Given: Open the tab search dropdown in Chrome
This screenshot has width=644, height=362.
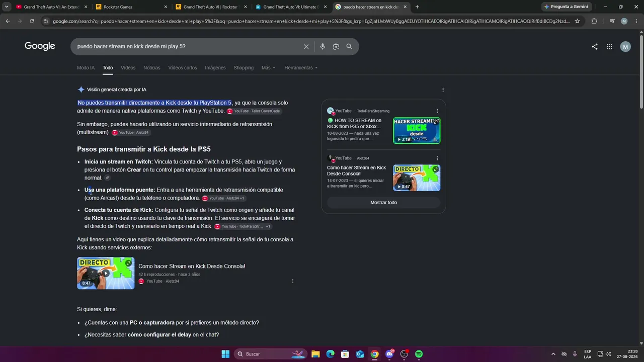Looking at the screenshot, I should tap(7, 7).
